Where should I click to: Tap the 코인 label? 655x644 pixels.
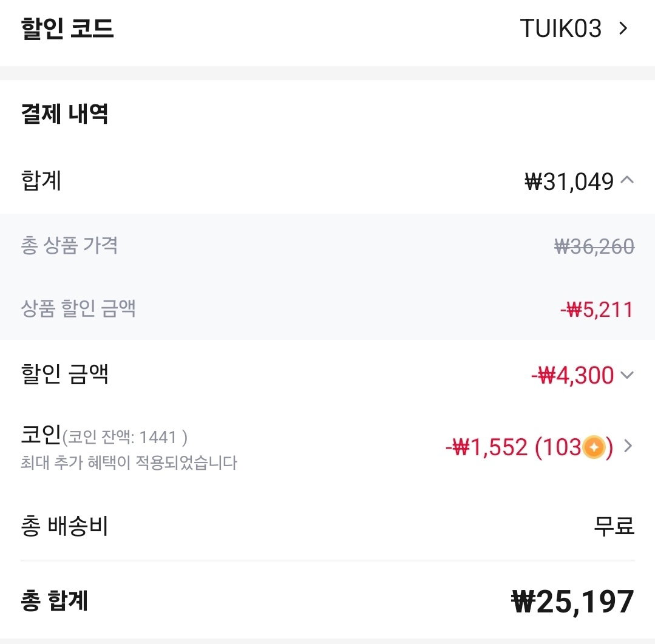[x=41, y=435]
